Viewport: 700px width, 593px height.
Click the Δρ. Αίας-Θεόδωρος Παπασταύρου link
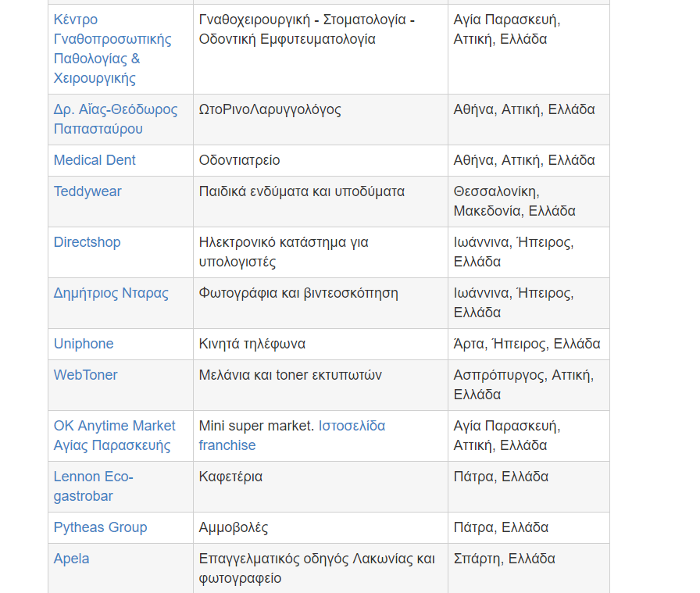[116, 119]
